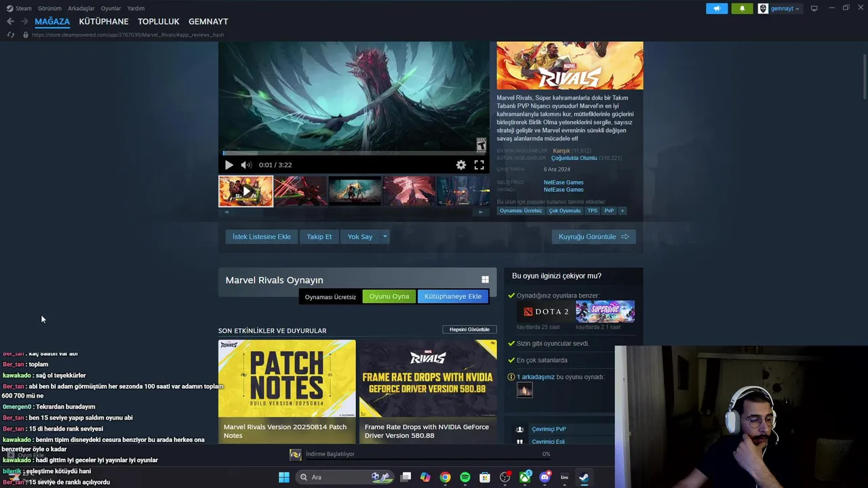Move media strip right with arrow

coord(481,211)
